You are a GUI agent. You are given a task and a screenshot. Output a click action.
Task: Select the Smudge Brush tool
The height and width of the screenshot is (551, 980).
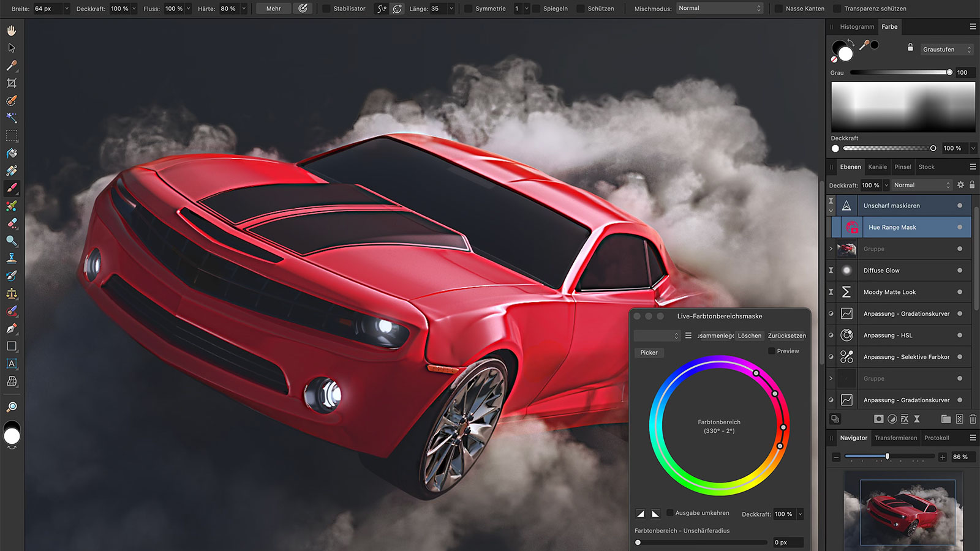(x=12, y=276)
